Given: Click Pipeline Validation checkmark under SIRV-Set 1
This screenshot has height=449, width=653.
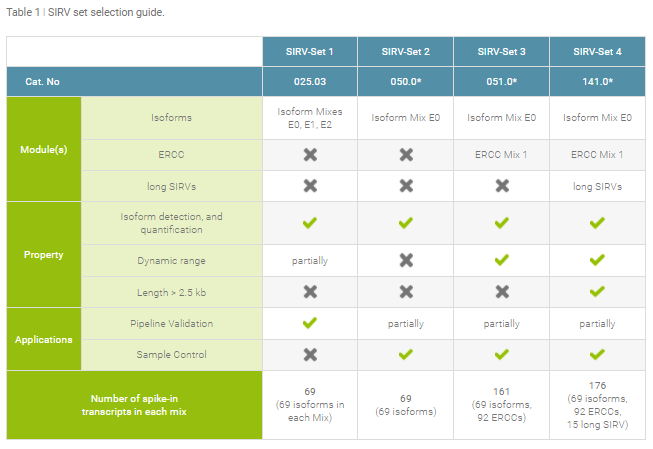Looking at the screenshot, I should (x=310, y=323).
